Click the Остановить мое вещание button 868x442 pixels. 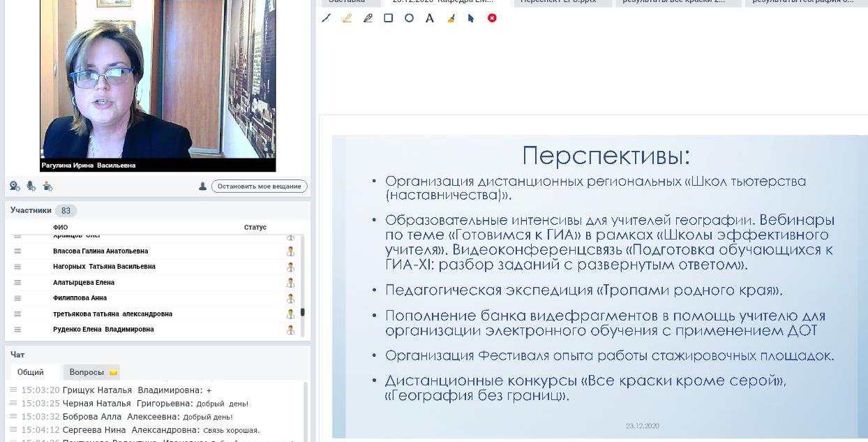pos(260,186)
